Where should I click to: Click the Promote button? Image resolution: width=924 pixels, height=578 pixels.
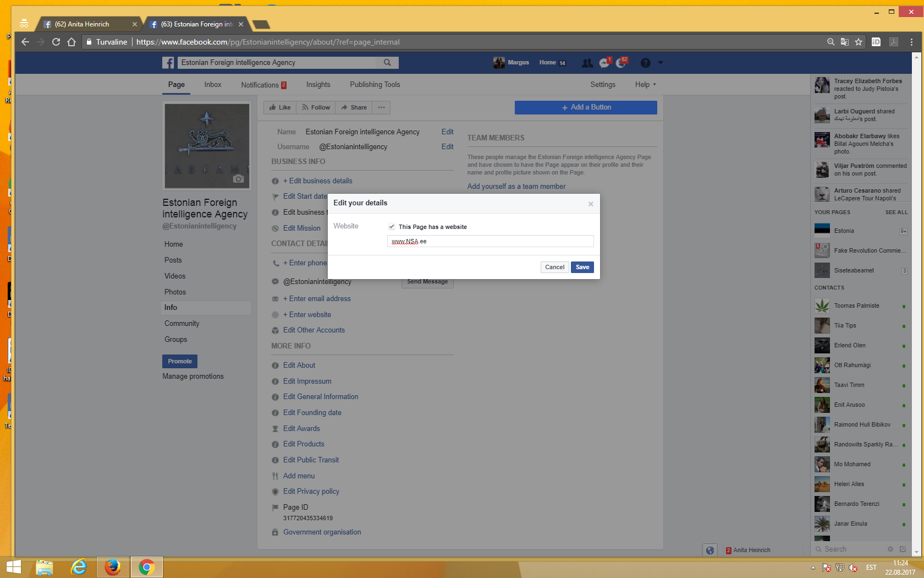(180, 361)
